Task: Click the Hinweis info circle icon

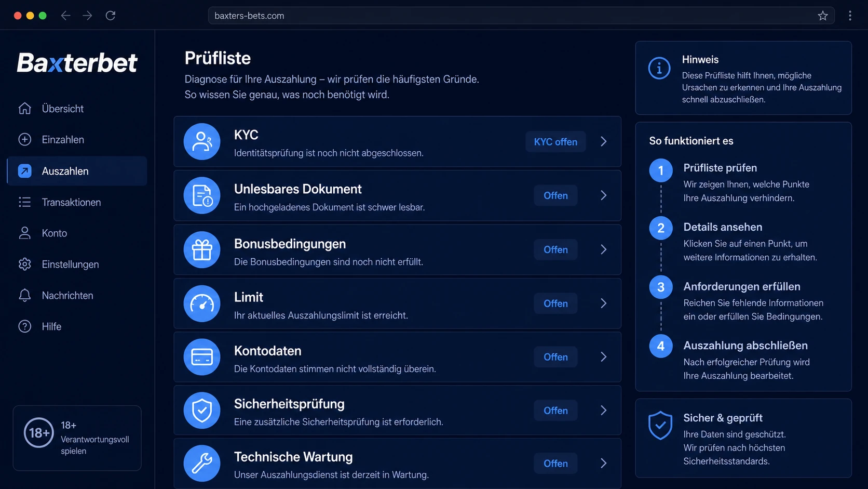Action: coord(659,68)
